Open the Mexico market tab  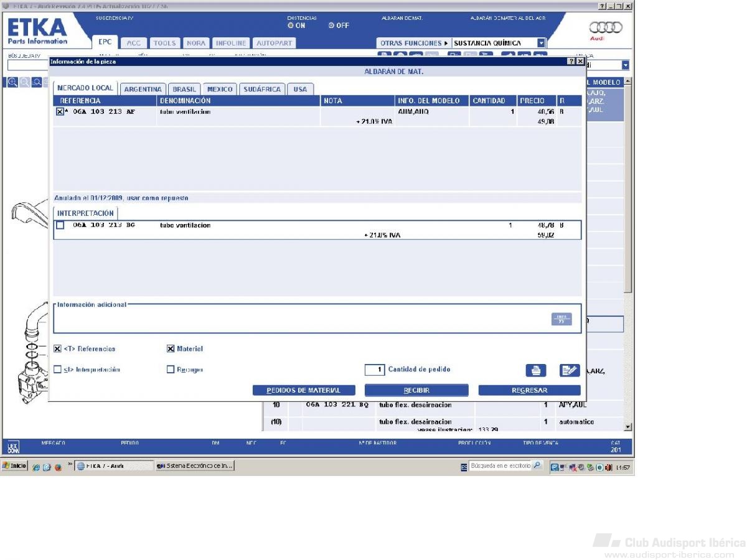point(220,89)
